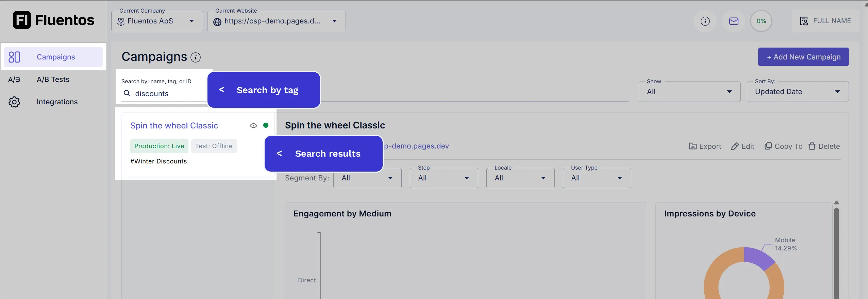Open the Show filter dropdown
Screen dimensions: 868x299
tap(689, 92)
